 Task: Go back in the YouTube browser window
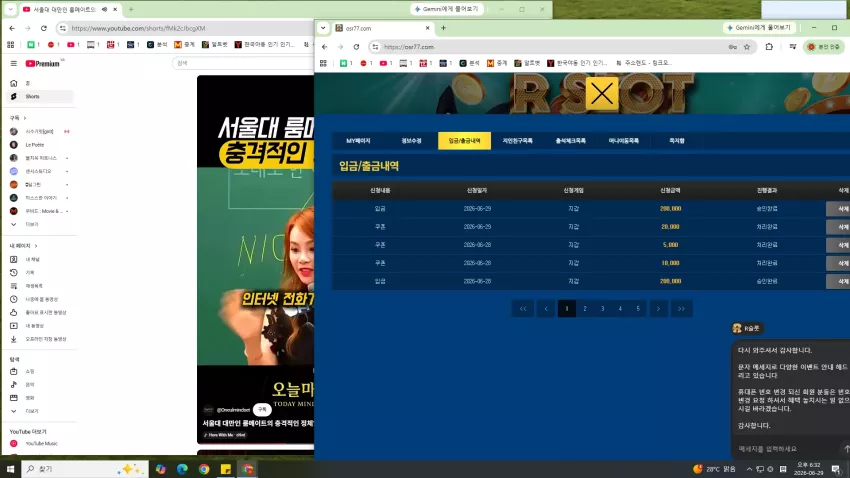click(x=12, y=28)
